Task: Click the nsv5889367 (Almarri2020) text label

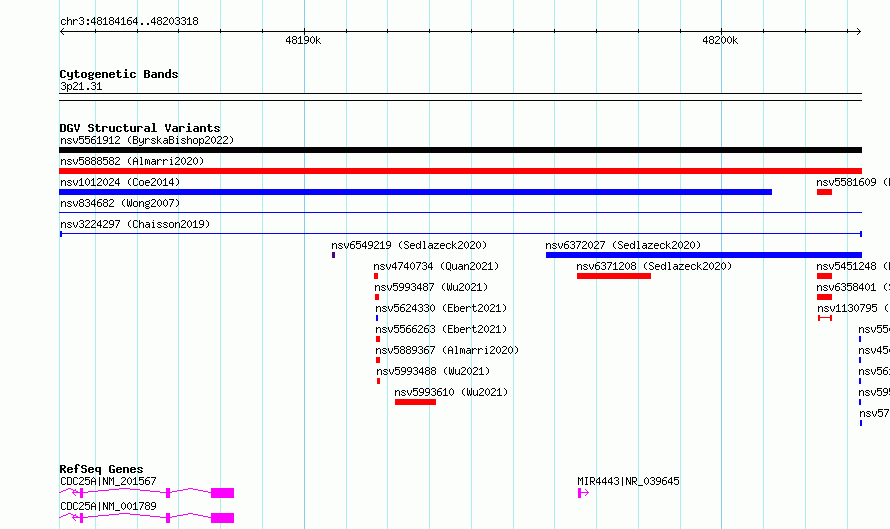Action: click(x=447, y=350)
